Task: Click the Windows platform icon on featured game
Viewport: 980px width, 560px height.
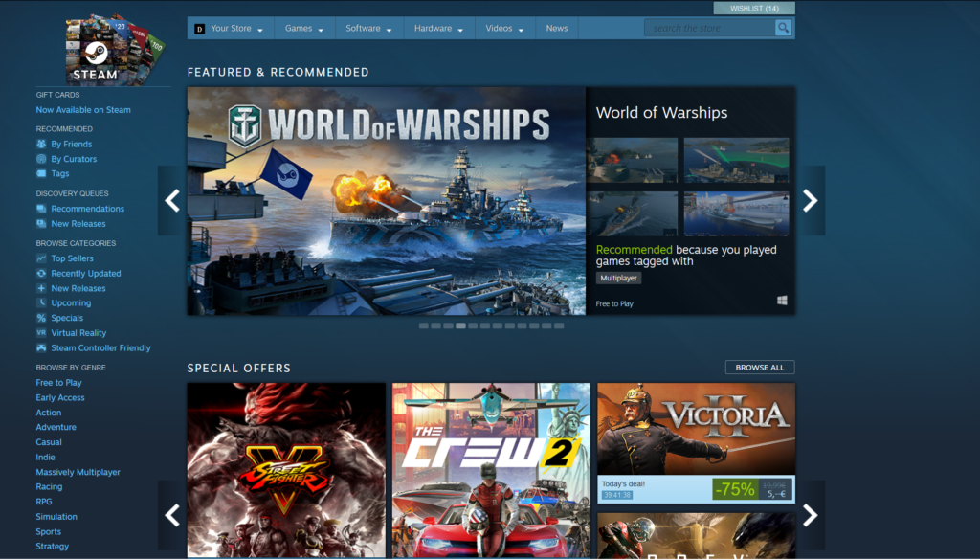Action: [x=782, y=301]
